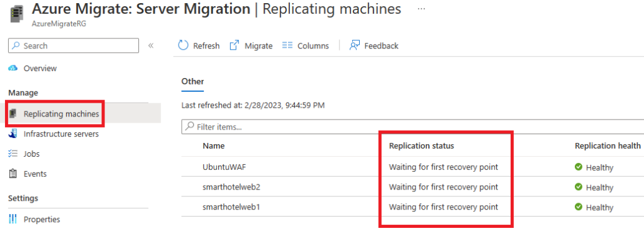Click the Properties bars icon
This screenshot has height=231, width=644.
click(13, 219)
